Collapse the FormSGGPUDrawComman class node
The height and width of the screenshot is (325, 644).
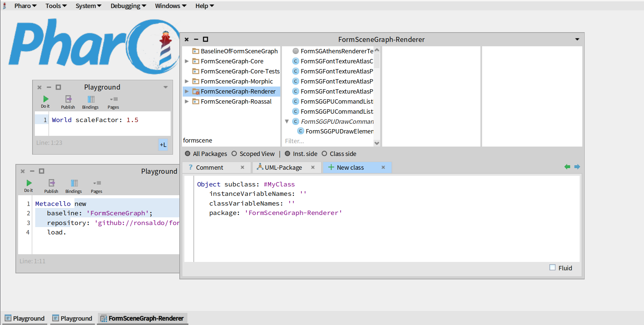(x=287, y=121)
